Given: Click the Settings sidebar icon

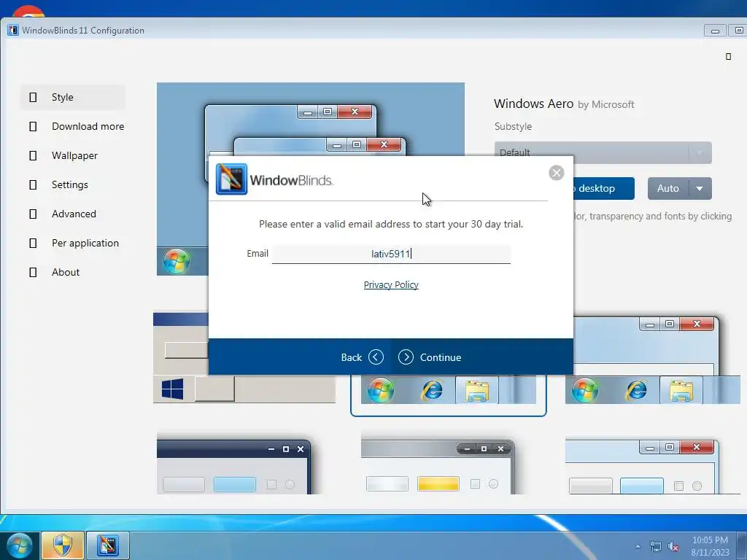Looking at the screenshot, I should 33,184.
